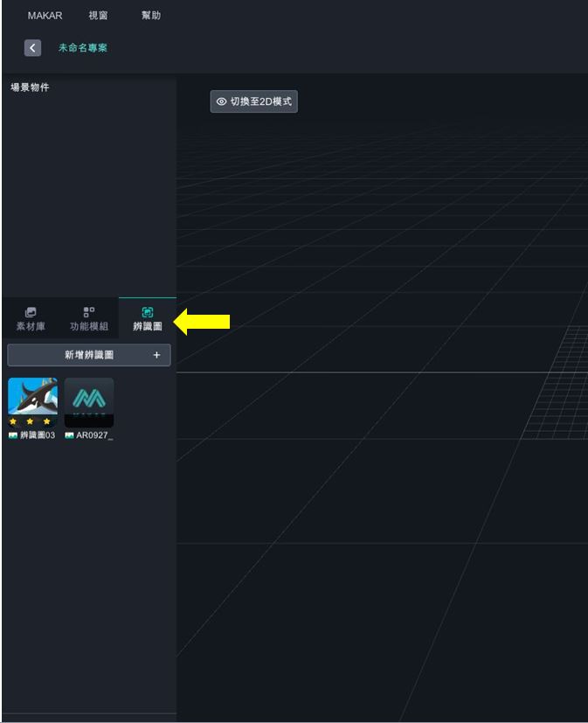This screenshot has width=588, height=723.
Task: Open the MAKAR menu
Action: pos(45,16)
